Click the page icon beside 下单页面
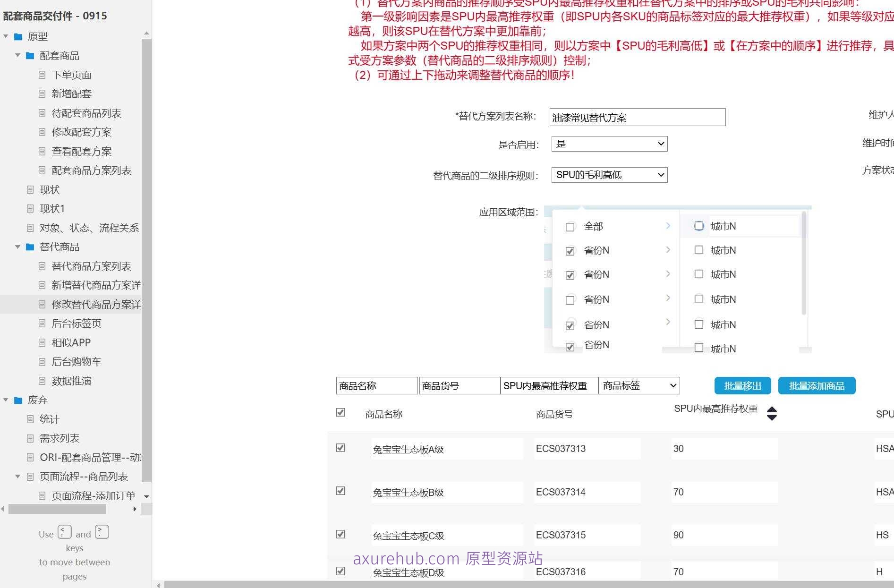Viewport: 894px width, 588px height. tap(43, 75)
